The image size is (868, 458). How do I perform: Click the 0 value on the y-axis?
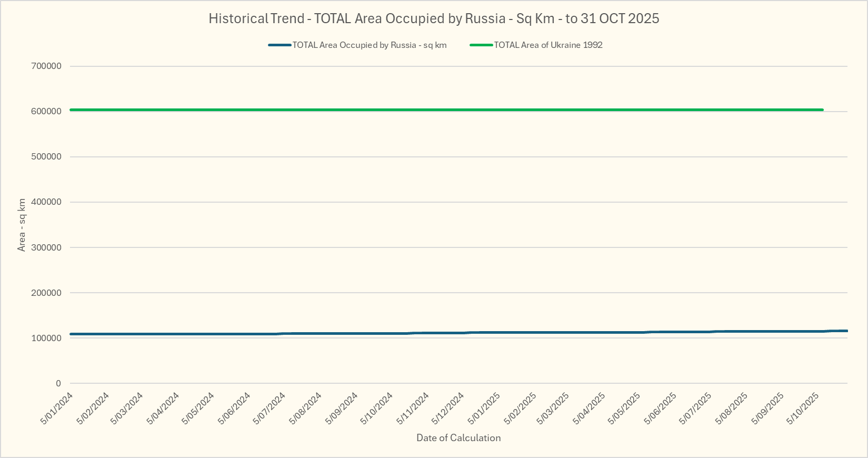pos(58,383)
